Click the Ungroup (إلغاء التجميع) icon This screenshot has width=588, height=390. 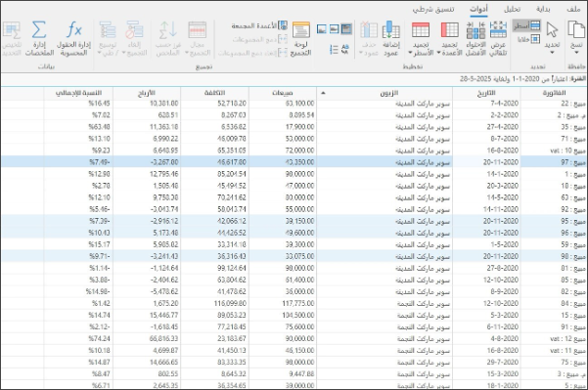coord(135,30)
